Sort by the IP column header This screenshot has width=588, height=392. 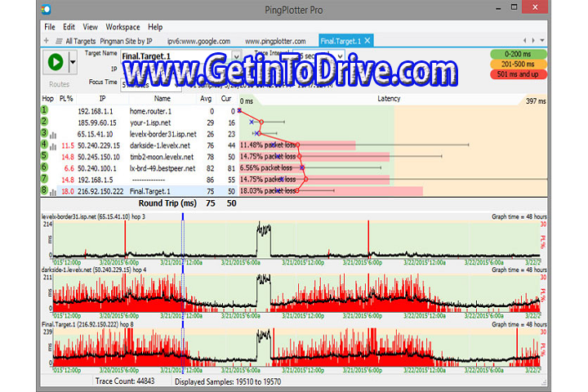tap(102, 99)
